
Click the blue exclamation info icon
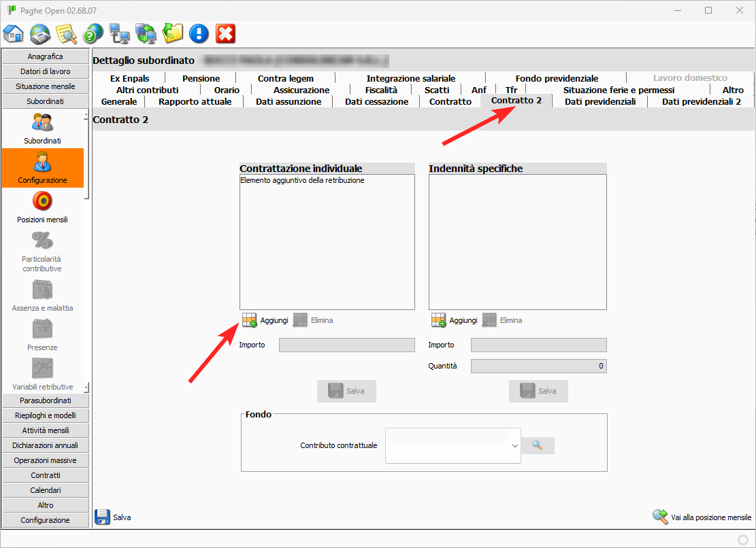click(x=199, y=33)
